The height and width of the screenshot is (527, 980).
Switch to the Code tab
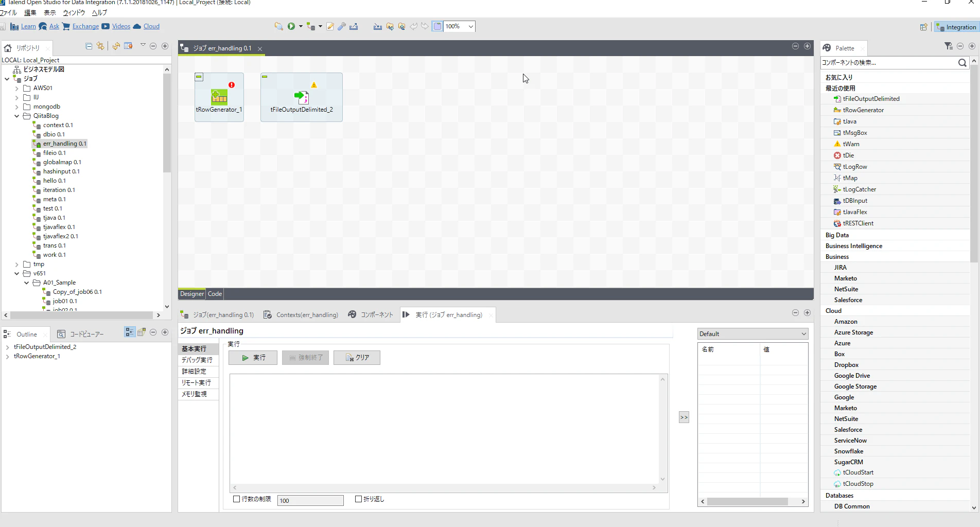tap(215, 294)
